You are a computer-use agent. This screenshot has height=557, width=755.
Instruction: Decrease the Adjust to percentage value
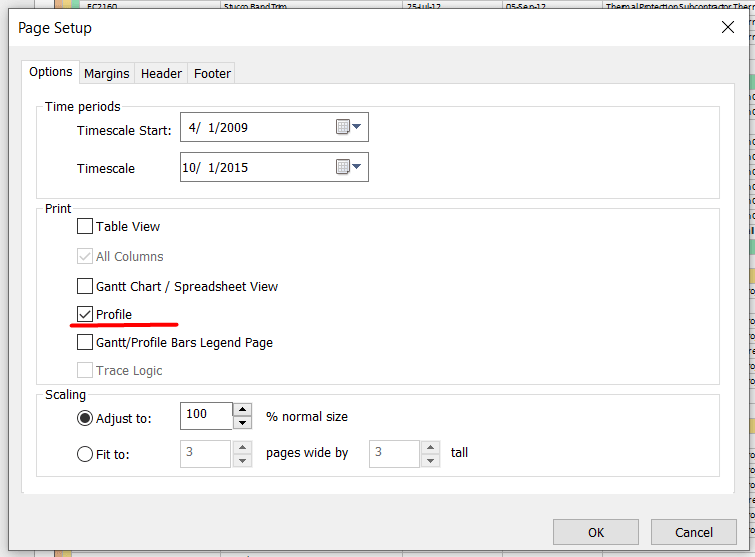[x=243, y=423]
